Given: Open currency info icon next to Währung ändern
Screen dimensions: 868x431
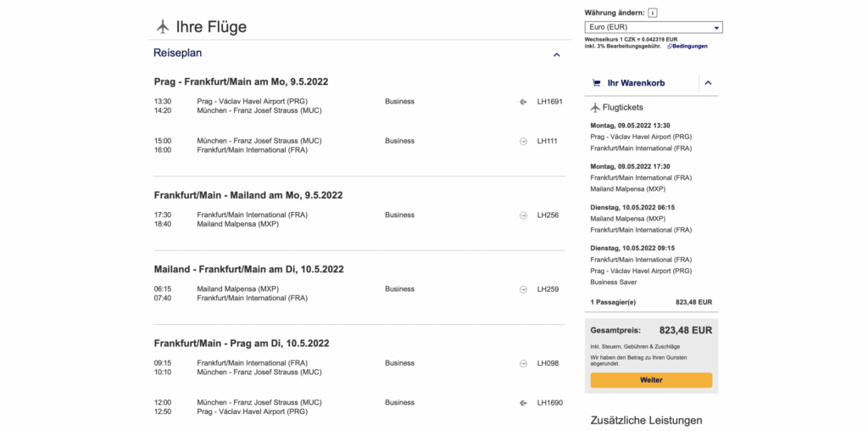Looking at the screenshot, I should pos(653,13).
